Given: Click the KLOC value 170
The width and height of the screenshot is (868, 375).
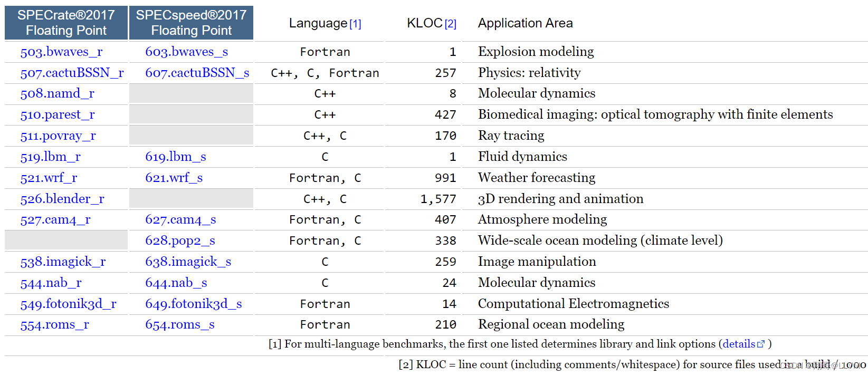Looking at the screenshot, I should coord(446,136).
